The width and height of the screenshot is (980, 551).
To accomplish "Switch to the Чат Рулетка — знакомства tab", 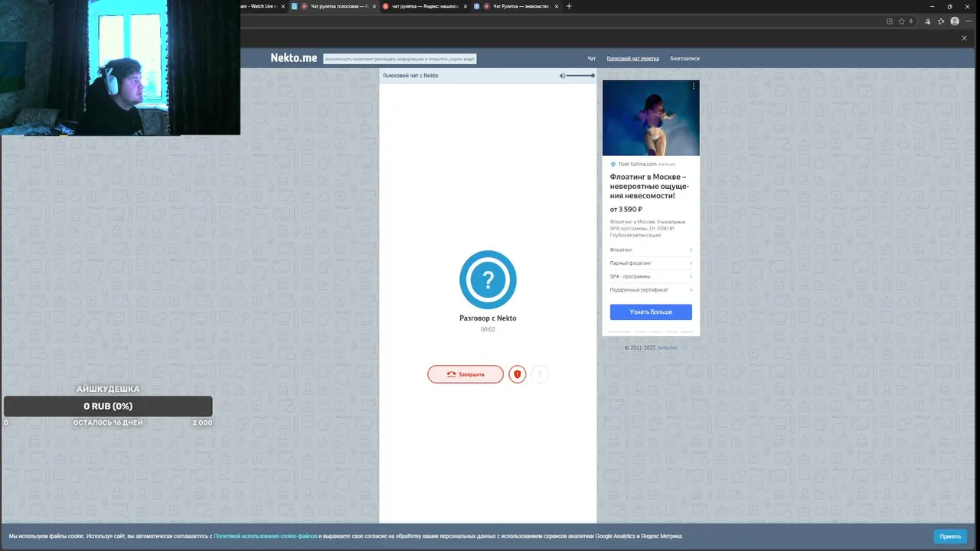I will click(514, 6).
